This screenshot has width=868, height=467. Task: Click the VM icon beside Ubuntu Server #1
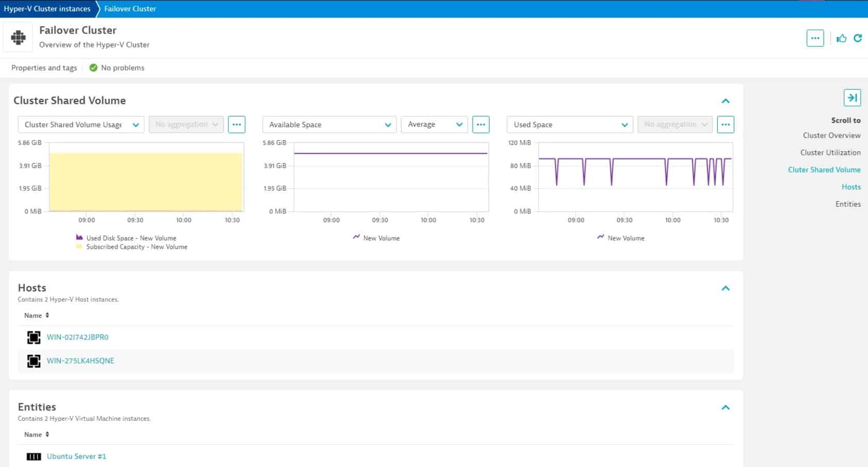(x=33, y=457)
